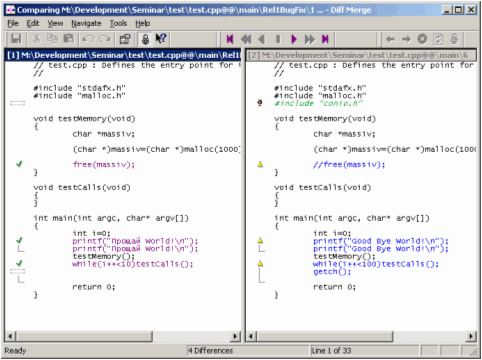Image resolution: width=482 pixels, height=360 pixels.
Task: Click left pane int main(int argc line
Action: [x=111, y=218]
